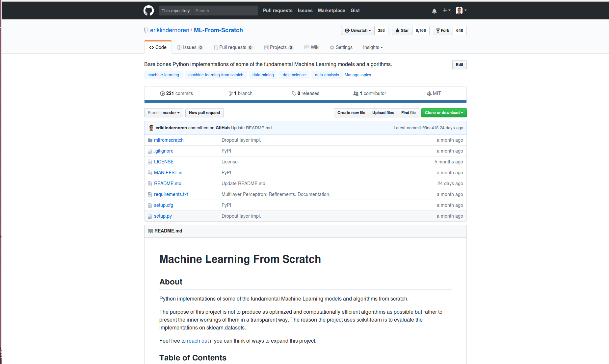Image resolution: width=609 pixels, height=364 pixels.
Task: Click Upload files button
Action: pos(383,113)
